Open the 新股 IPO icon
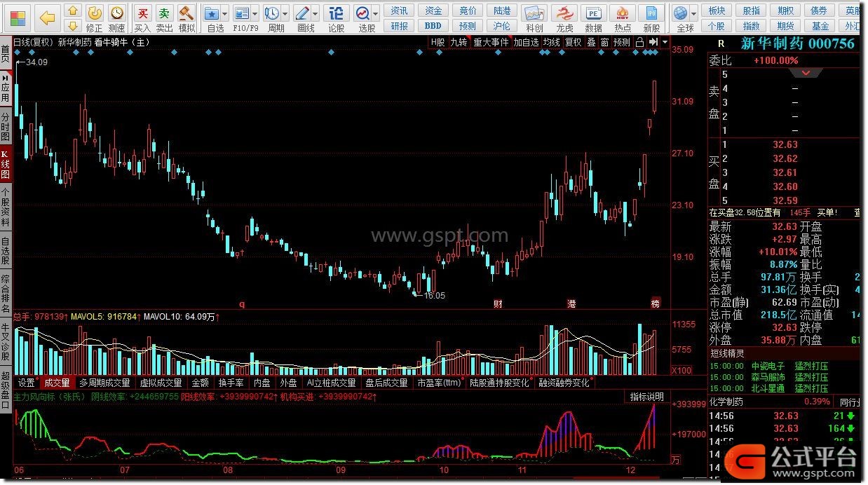Viewport: 868px width, 485px height. [x=651, y=18]
